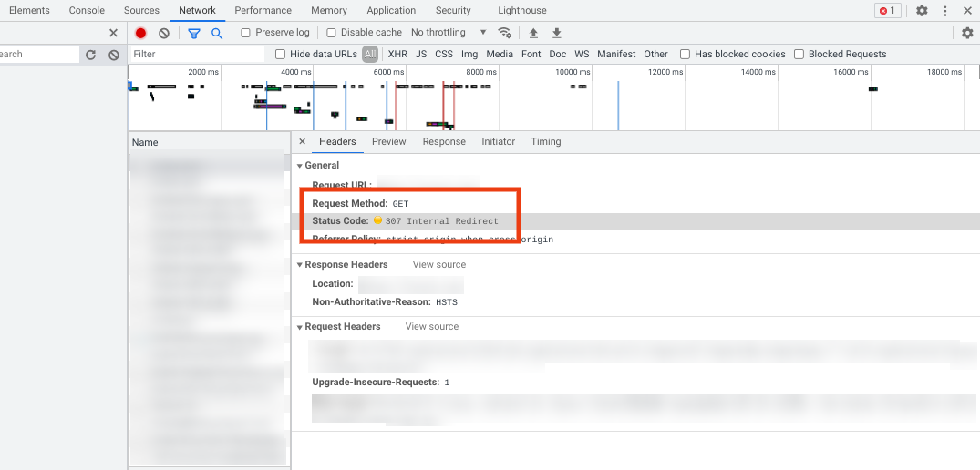Screen dimensions: 980x470
Task: Tick the Hide data URLs checkbox
Action: point(281,55)
